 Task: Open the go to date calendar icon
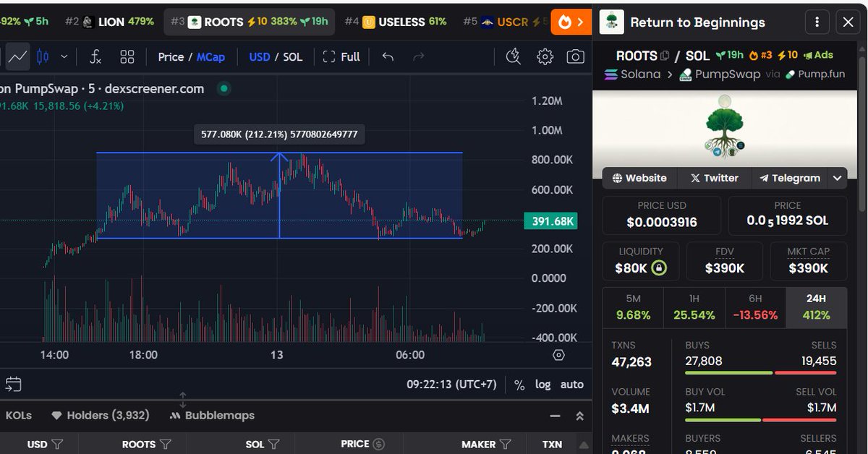point(13,385)
